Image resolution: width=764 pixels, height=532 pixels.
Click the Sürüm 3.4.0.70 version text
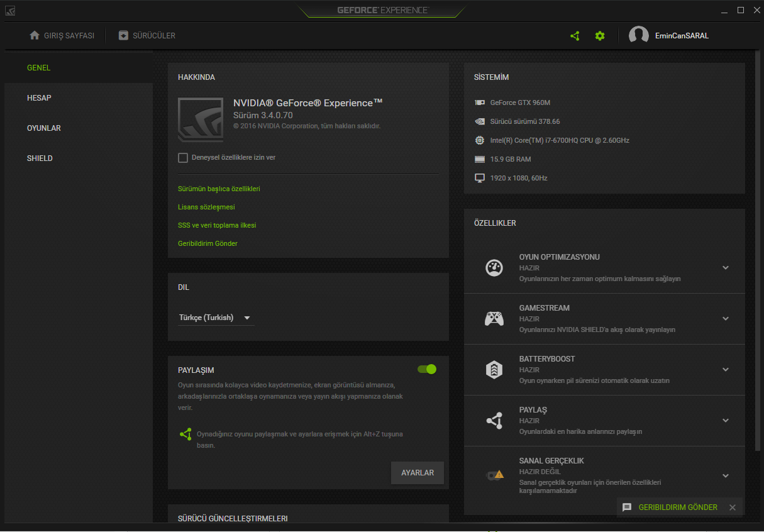(x=263, y=115)
